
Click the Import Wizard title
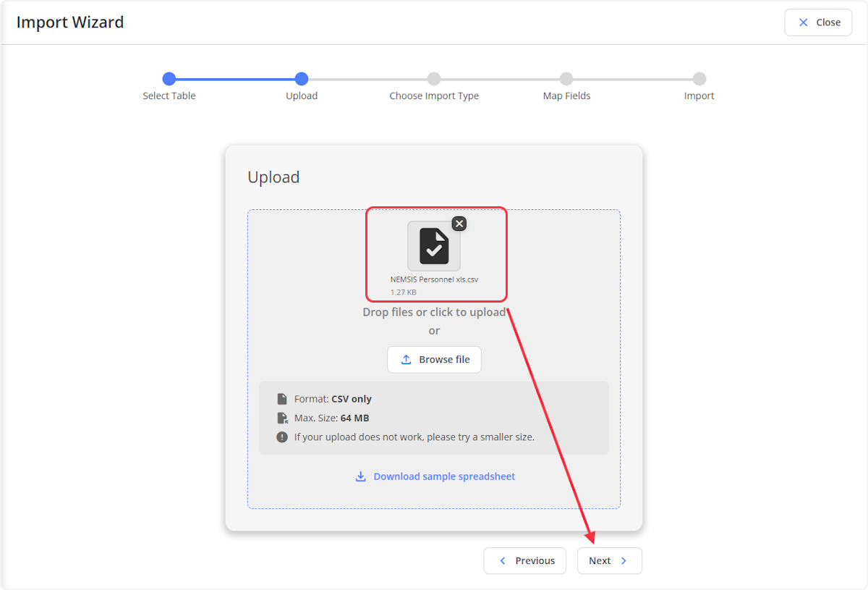point(70,22)
